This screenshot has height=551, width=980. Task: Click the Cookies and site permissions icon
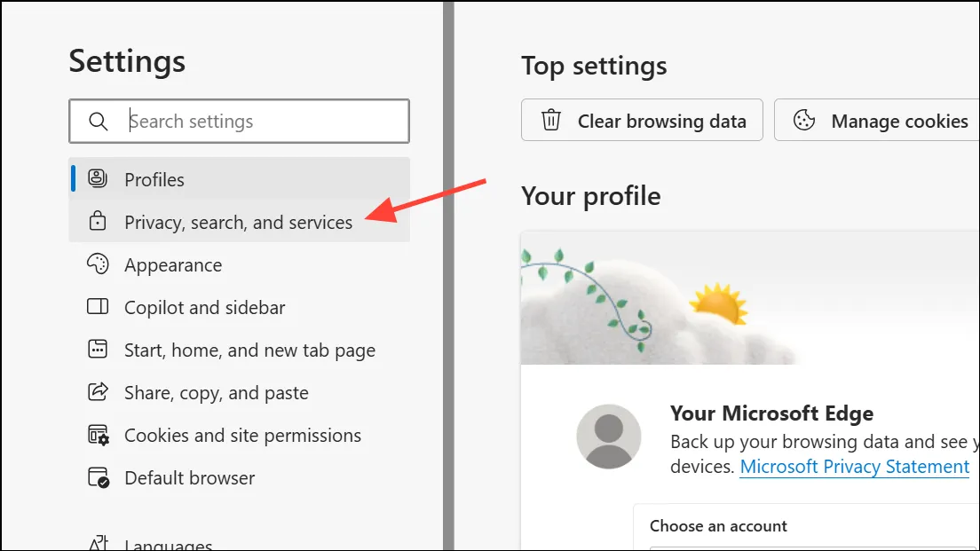point(99,435)
